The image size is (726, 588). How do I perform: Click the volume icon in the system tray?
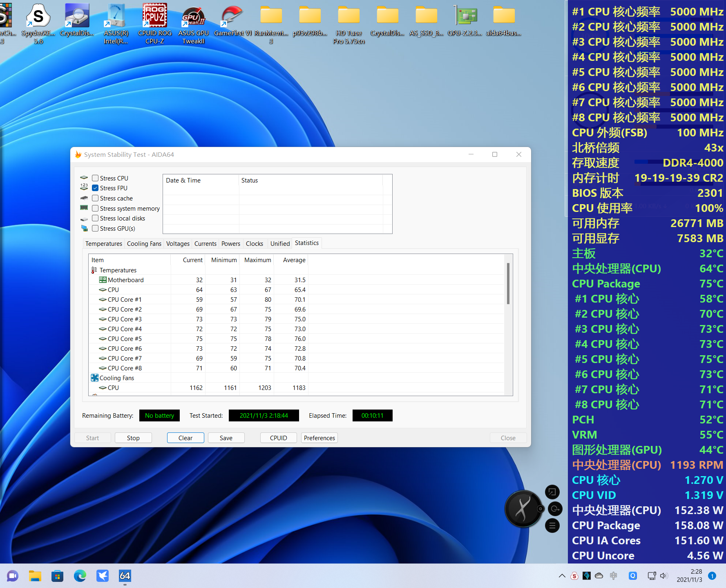point(663,576)
